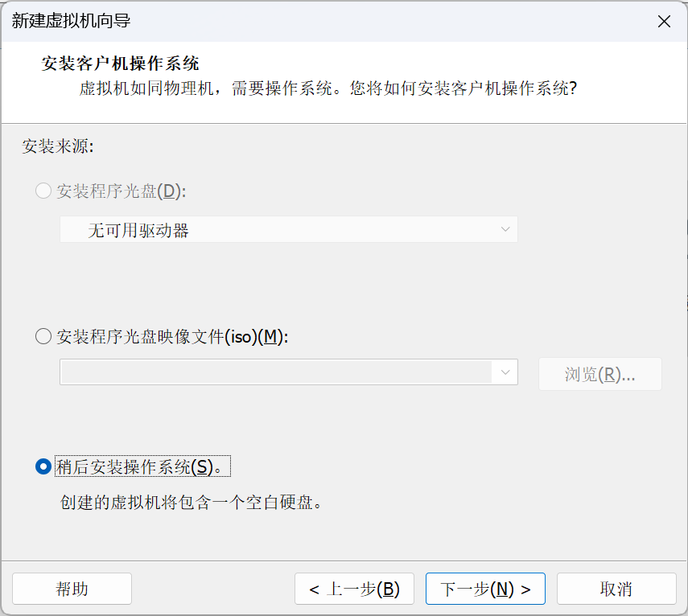Viewport: 688px width, 616px height.
Task: Open the 无可用驱动器 drive dropdown
Action: [289, 229]
